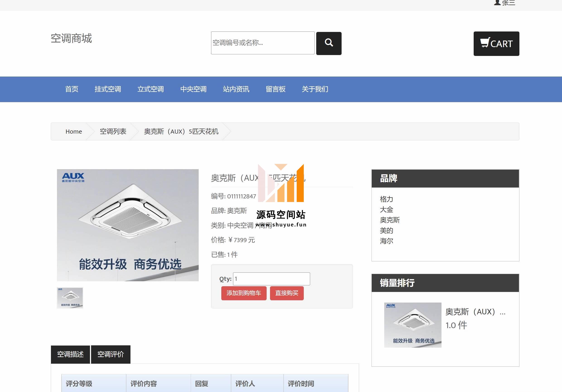The width and height of the screenshot is (562, 392).
Task: Select the 大金 brand link
Action: point(386,209)
